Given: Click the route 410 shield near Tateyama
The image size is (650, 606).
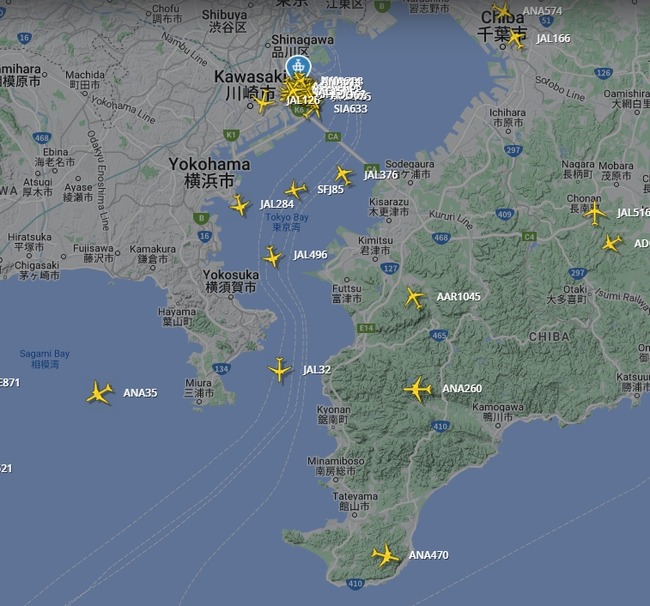Looking at the screenshot, I should tap(355, 584).
